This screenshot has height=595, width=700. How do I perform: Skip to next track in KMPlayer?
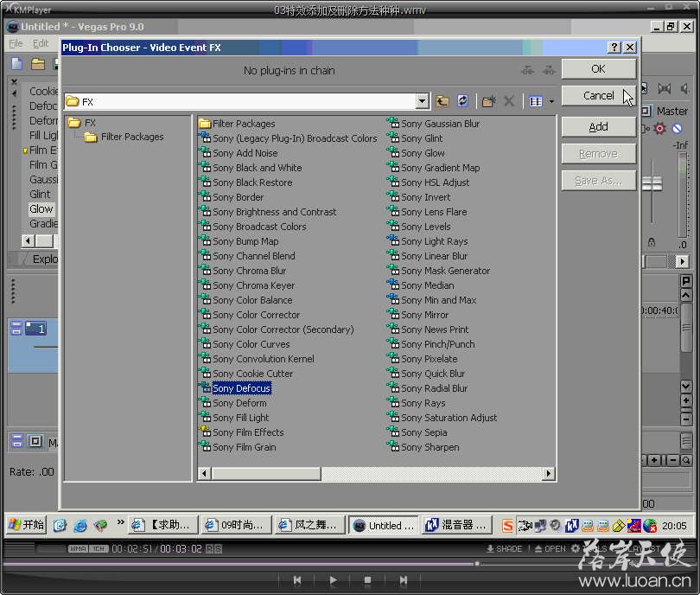coord(403,580)
